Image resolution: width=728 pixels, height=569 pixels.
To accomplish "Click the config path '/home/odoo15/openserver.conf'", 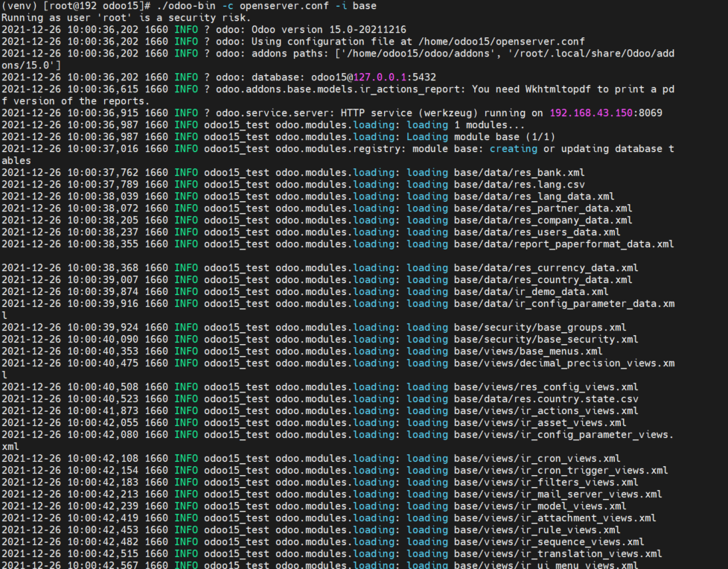I will point(502,42).
